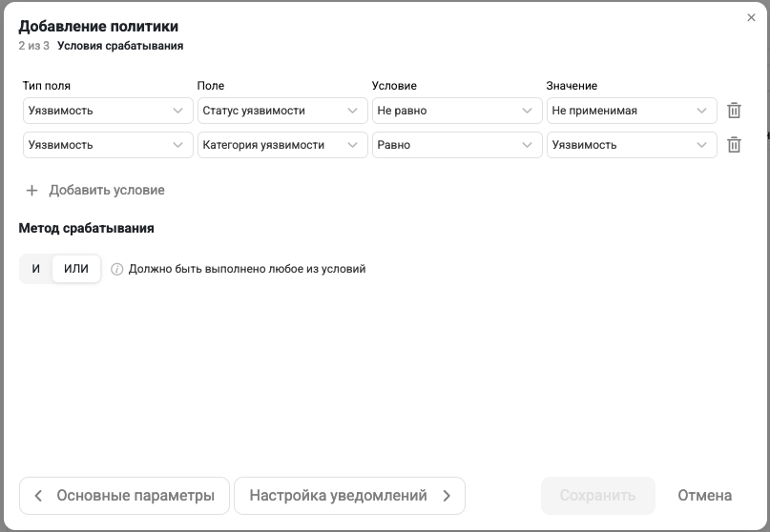Viewport: 770px width, 532px height.
Task: Delete the second condition row with trash icon
Action: (x=734, y=145)
